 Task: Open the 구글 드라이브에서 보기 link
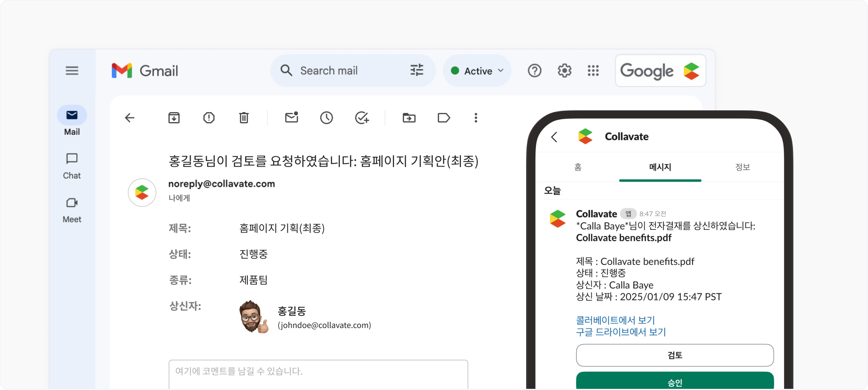click(621, 332)
